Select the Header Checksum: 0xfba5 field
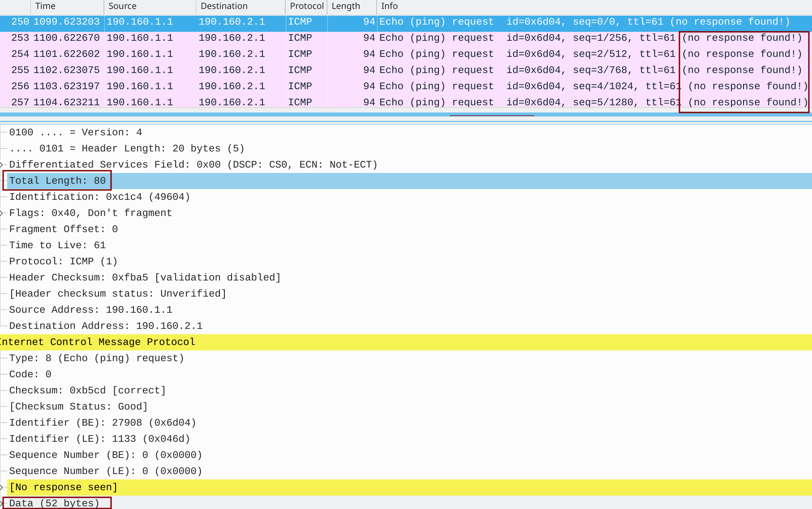The image size is (812, 509). tap(144, 277)
